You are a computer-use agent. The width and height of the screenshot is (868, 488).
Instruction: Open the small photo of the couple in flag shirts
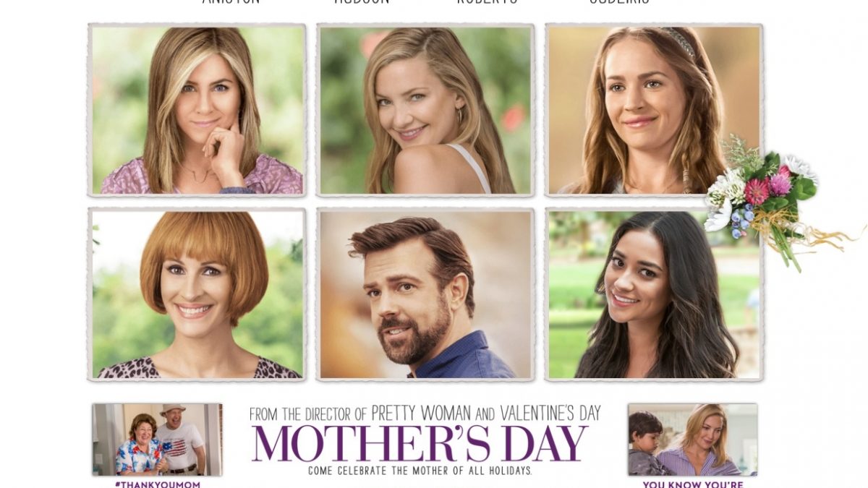coord(157,440)
